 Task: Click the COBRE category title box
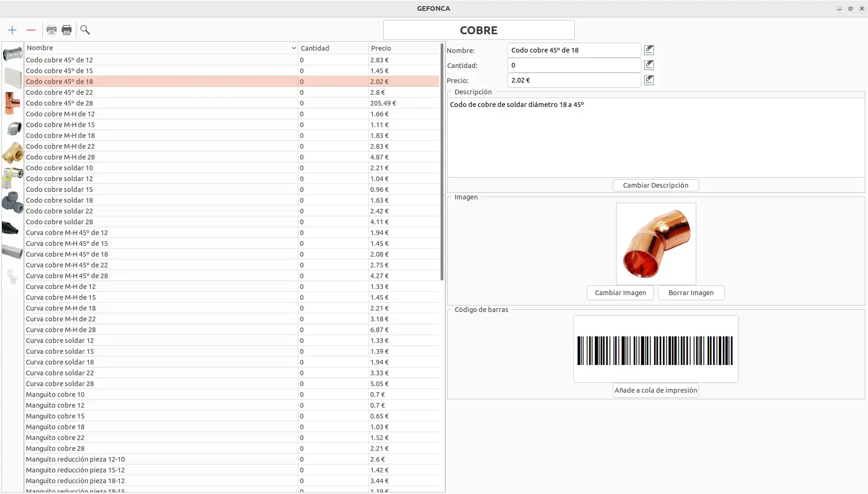tap(479, 30)
